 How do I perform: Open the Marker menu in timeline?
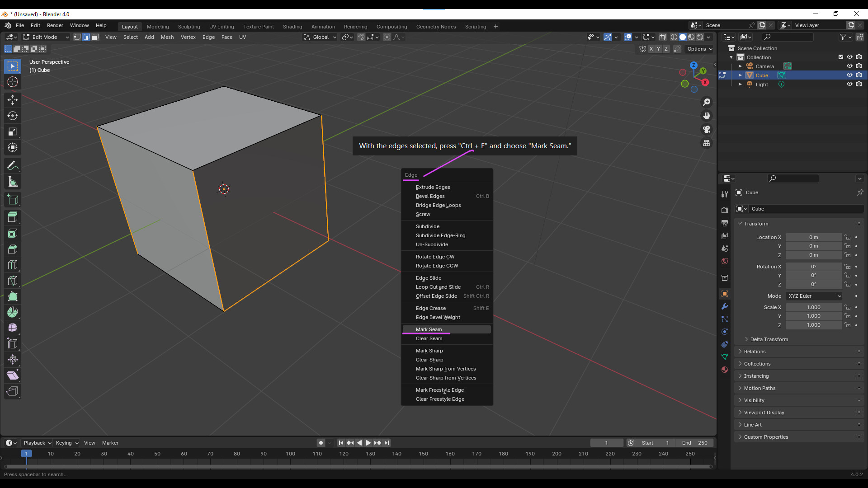pos(110,443)
